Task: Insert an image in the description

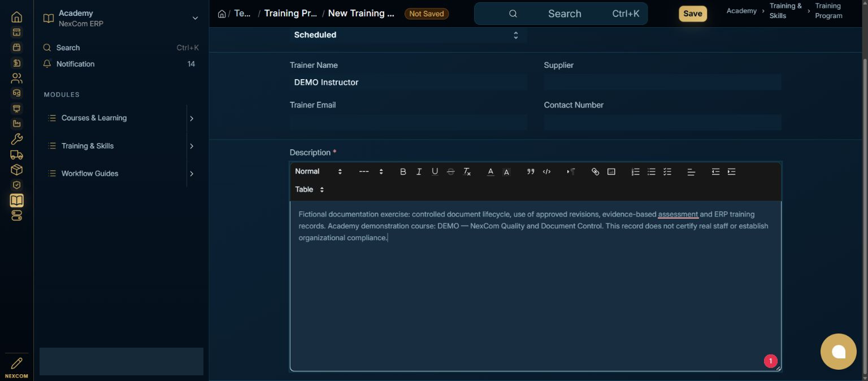Action: pyautogui.click(x=611, y=172)
